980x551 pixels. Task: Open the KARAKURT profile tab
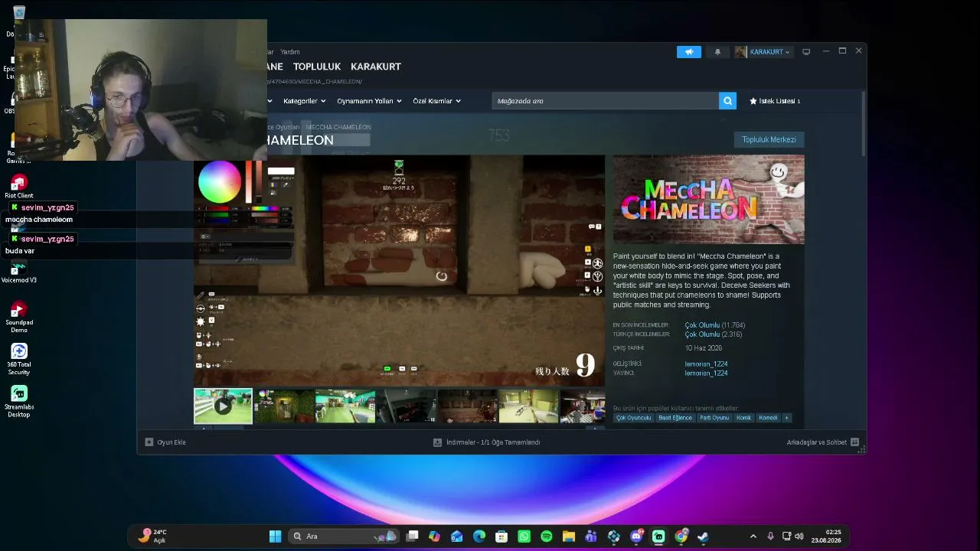coord(376,67)
